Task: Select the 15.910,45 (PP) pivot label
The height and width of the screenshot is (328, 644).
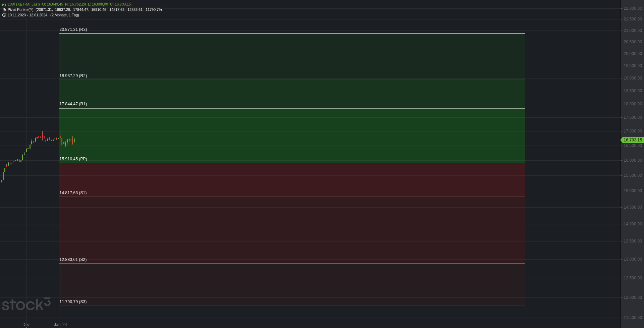Action: coord(73,159)
